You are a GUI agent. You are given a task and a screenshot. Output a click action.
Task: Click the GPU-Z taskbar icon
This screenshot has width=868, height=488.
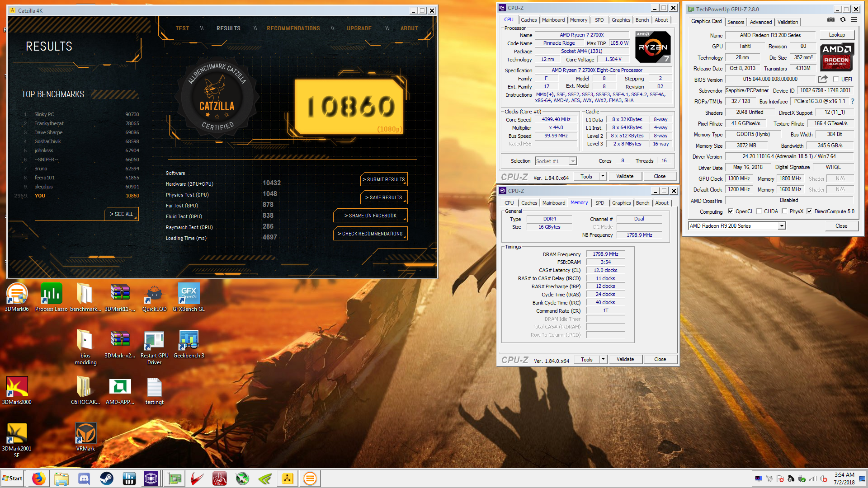coord(175,479)
